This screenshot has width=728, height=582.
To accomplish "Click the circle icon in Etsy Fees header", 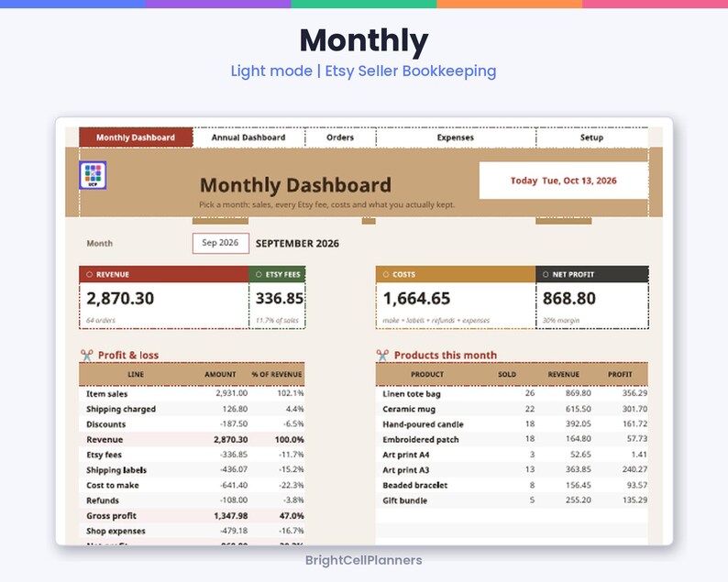I will [x=259, y=274].
